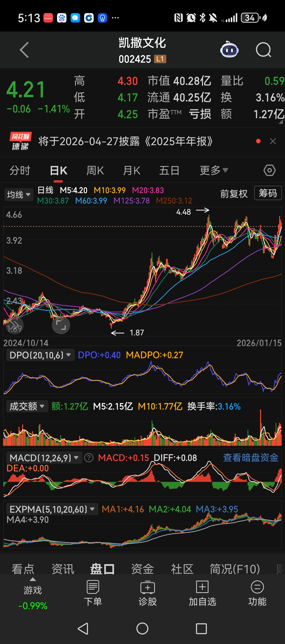Open the 简况(F10) company profile tab
The width and height of the screenshot is (285, 644).
point(235,569)
